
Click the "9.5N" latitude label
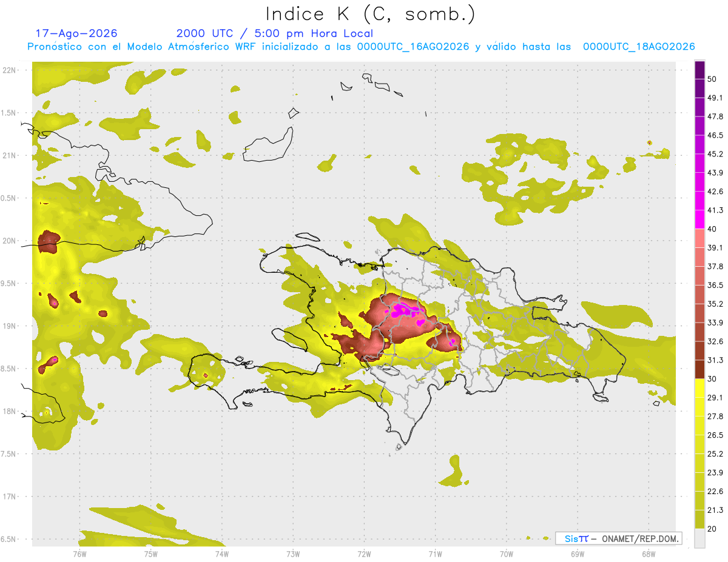8,283
